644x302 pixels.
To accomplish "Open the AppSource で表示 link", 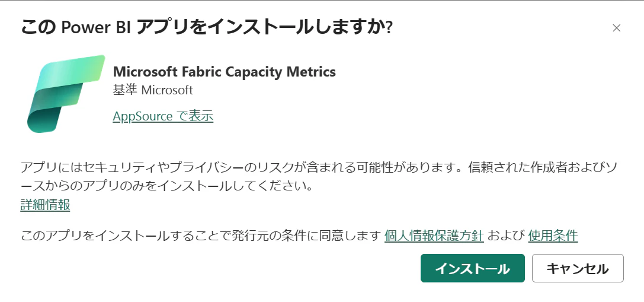I will [163, 116].
